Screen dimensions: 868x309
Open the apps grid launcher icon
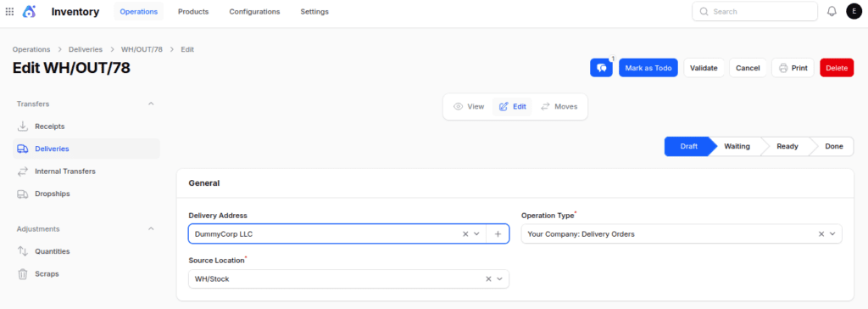click(9, 12)
